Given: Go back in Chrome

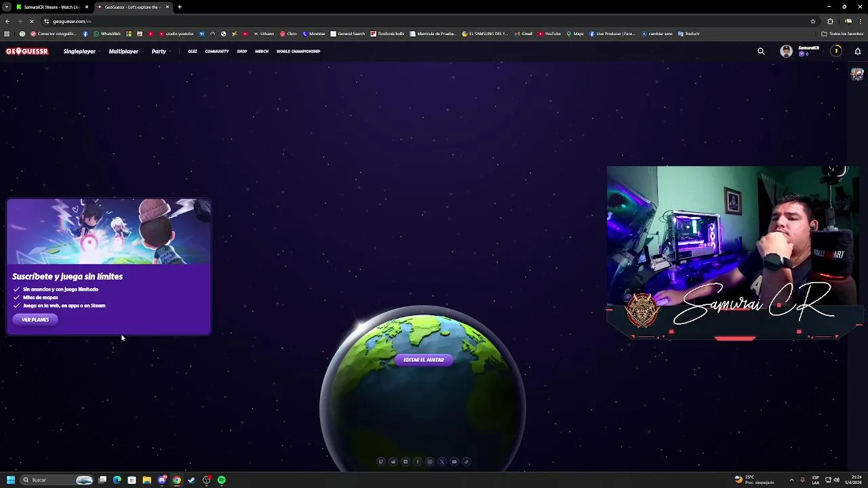Looking at the screenshot, I should (7, 21).
